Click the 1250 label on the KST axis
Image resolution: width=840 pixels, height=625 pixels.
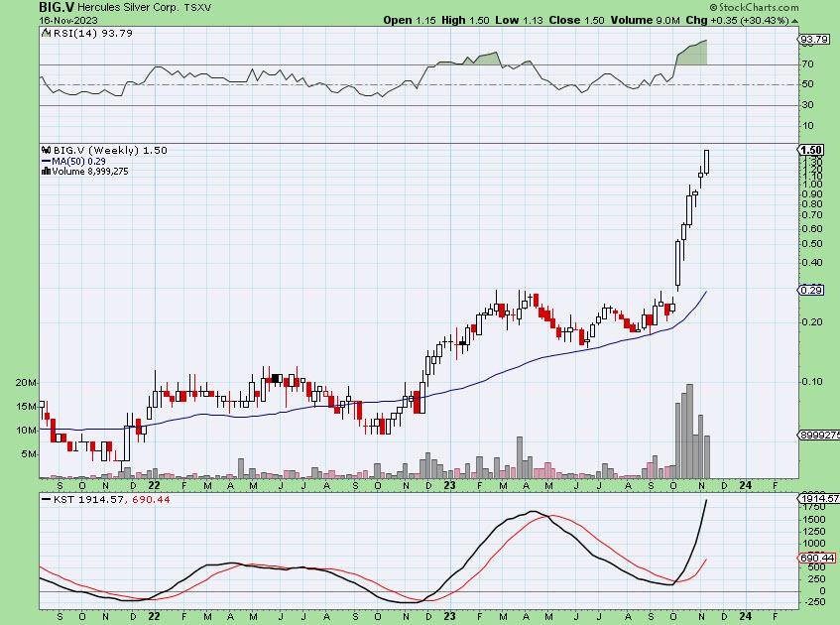(814, 532)
